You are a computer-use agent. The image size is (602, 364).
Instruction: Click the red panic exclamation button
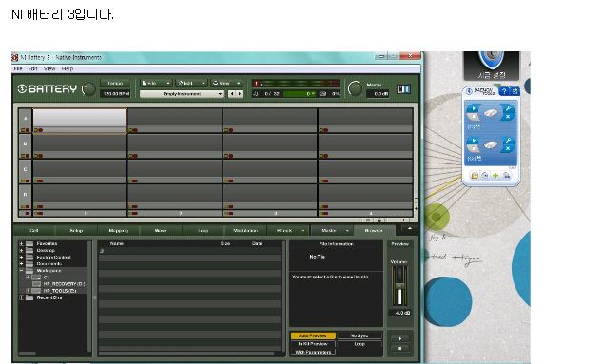(256, 84)
